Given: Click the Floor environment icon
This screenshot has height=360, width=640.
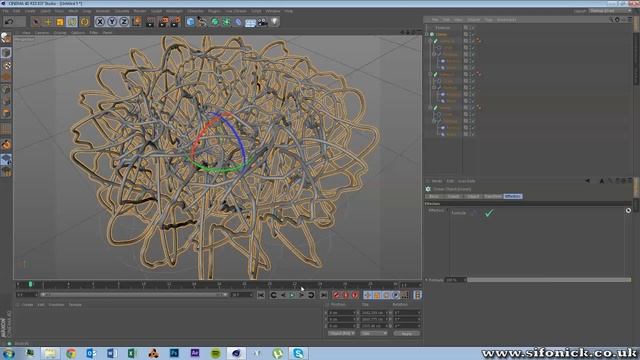Looking at the screenshot, I should click(250, 22).
